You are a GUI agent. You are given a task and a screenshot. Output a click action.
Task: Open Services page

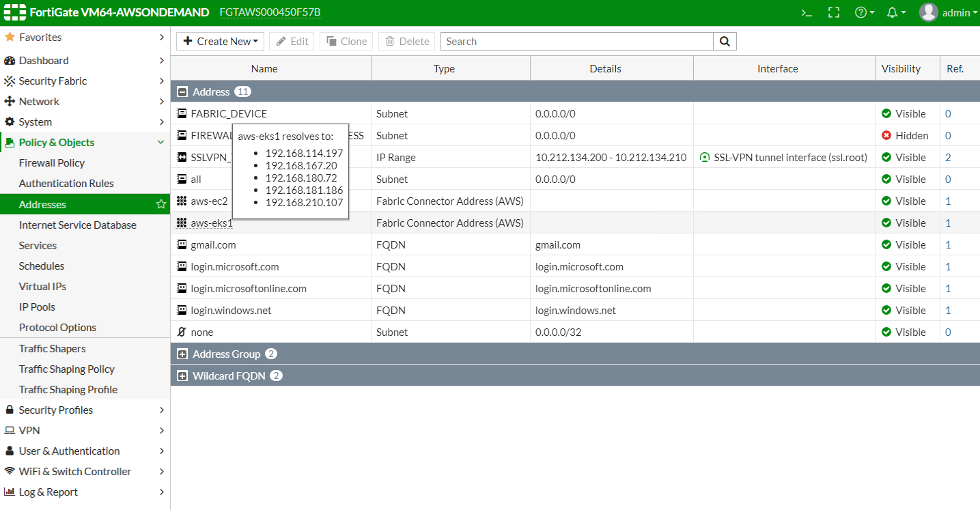click(x=38, y=246)
